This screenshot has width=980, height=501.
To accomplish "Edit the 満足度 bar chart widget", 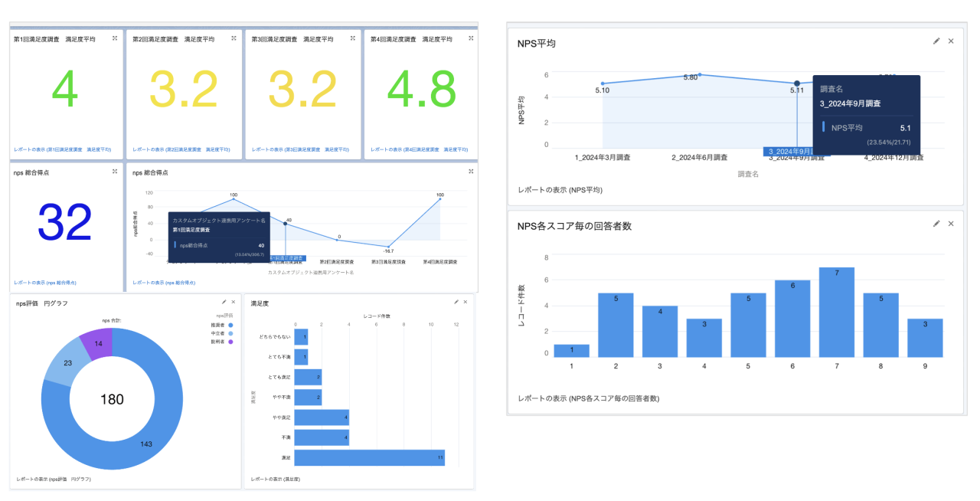I will [x=456, y=302].
